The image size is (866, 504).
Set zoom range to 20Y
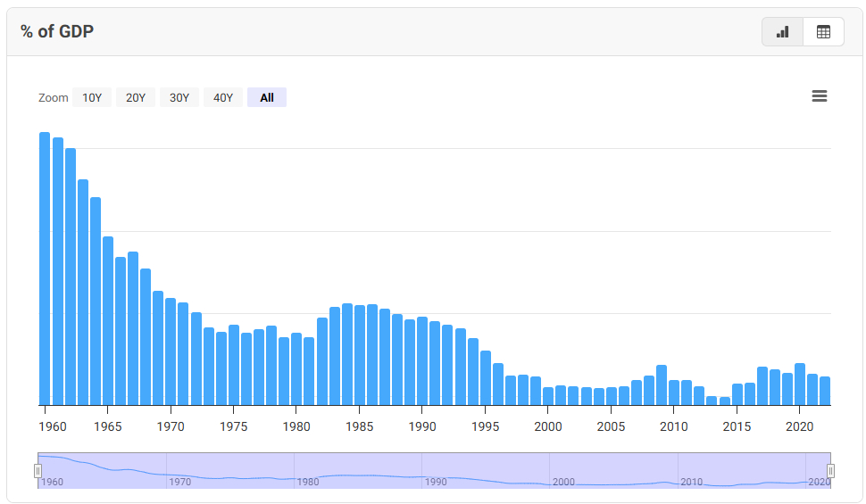tap(136, 98)
